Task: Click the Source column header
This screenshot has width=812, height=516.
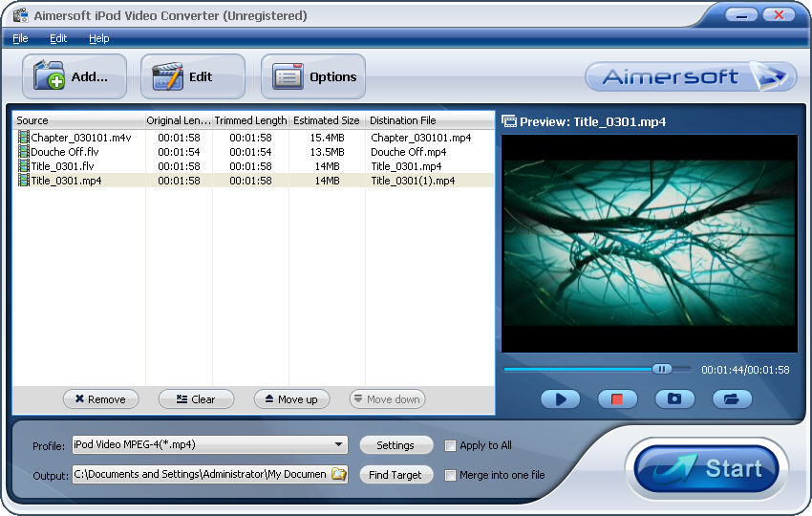Action: (78, 120)
